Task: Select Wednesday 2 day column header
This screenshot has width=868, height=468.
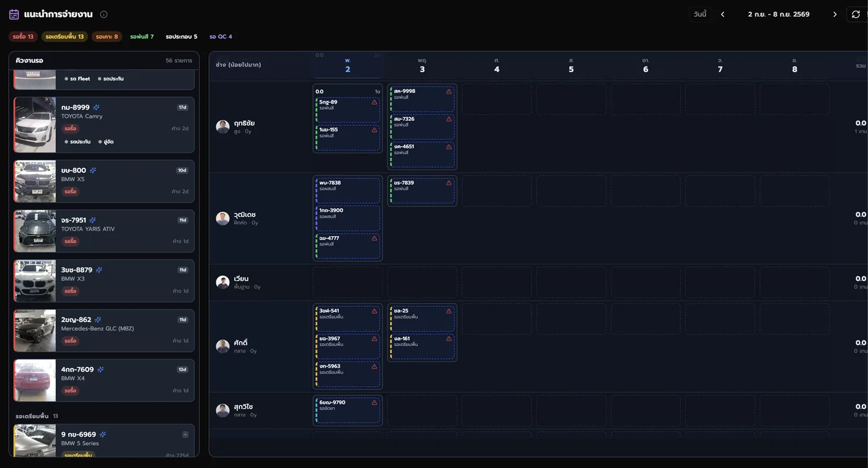Action: click(x=348, y=65)
